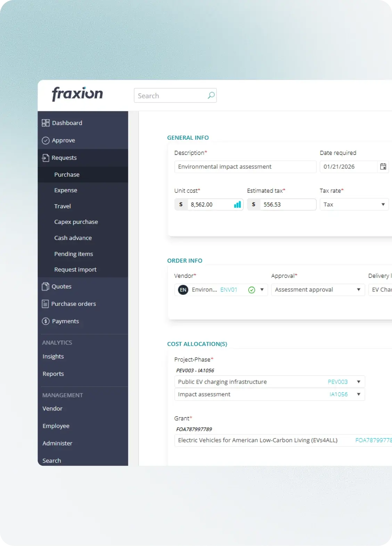Click the Requests icon in sidebar

46,158
